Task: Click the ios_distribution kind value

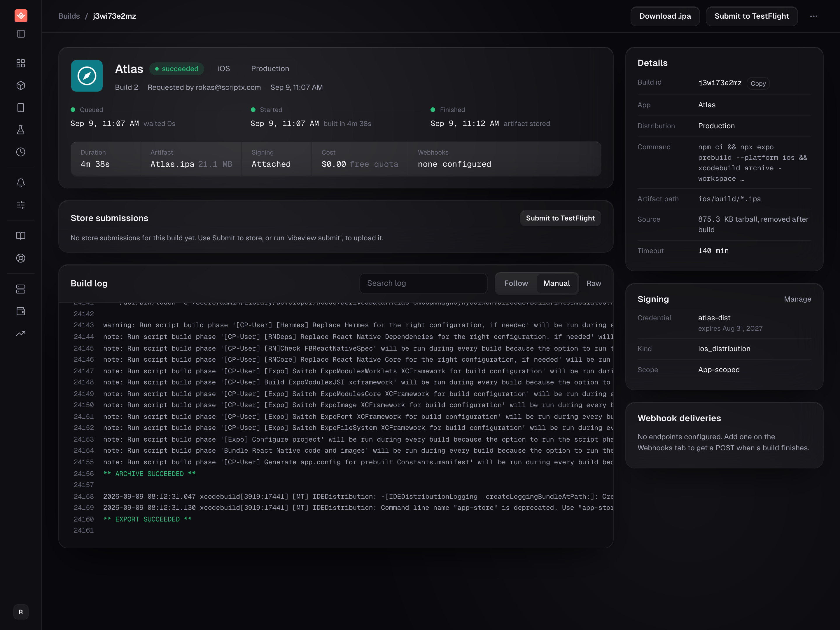Action: click(724, 349)
